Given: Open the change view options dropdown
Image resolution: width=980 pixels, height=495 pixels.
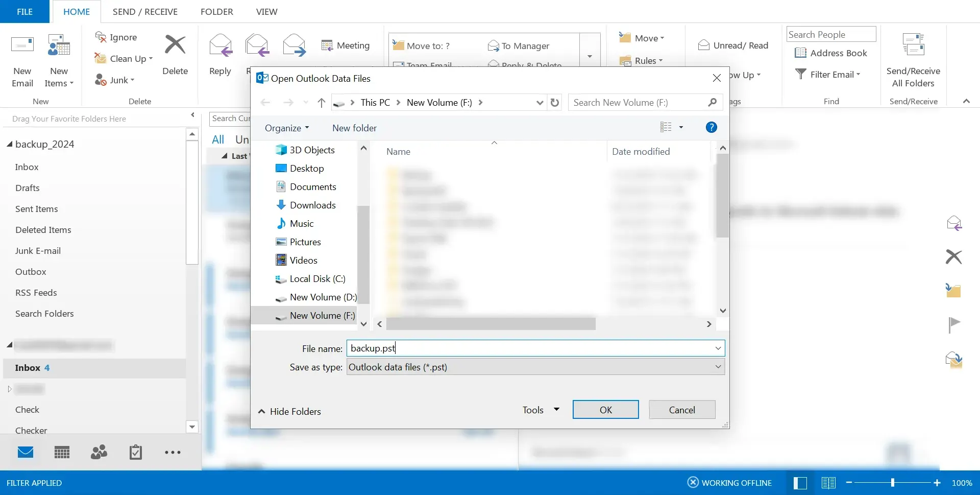Looking at the screenshot, I should 681,127.
